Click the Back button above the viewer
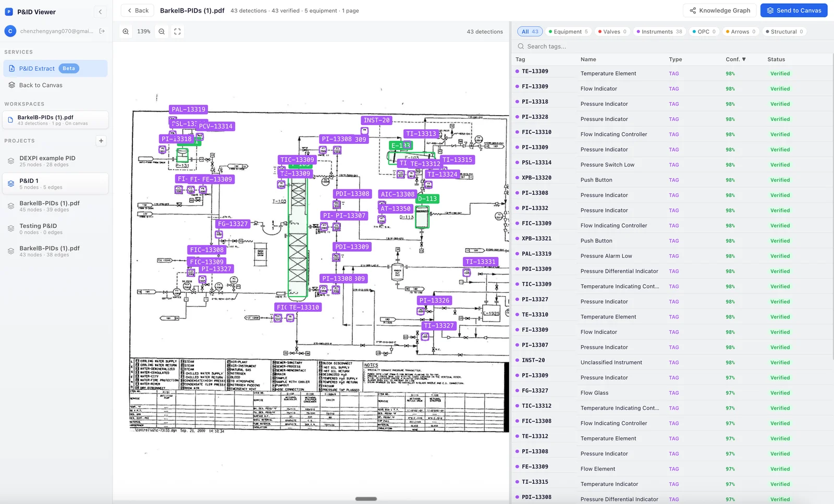The width and height of the screenshot is (834, 504). [x=137, y=10]
